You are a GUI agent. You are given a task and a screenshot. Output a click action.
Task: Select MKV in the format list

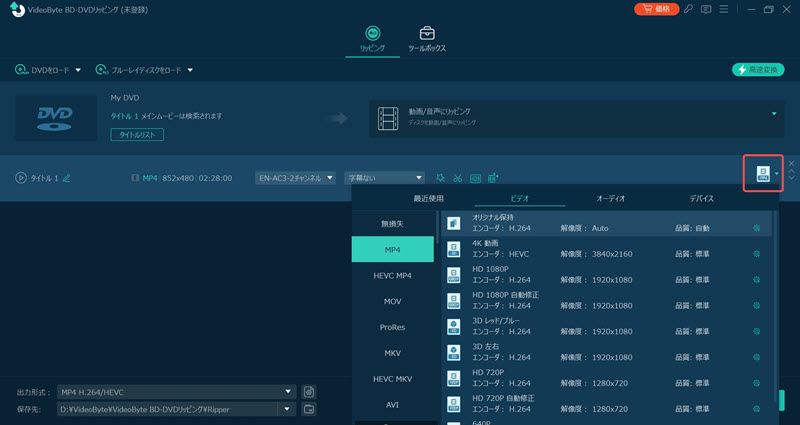coord(393,353)
